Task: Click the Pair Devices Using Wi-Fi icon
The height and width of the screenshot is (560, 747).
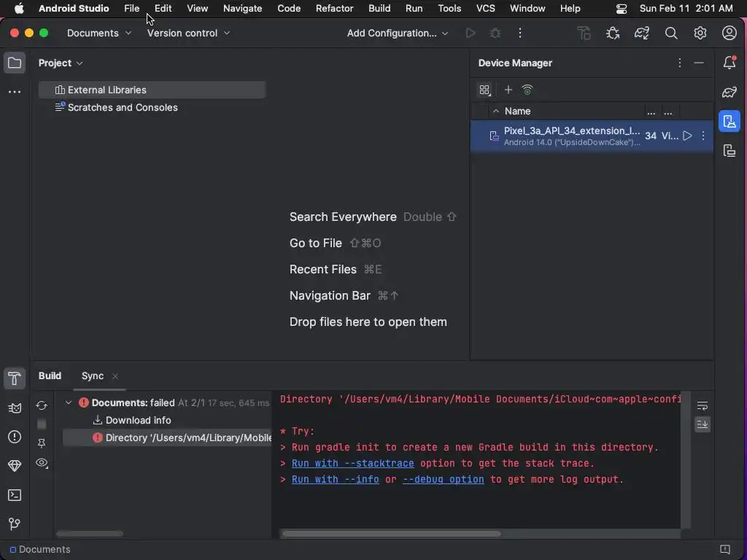Action: pos(527,90)
